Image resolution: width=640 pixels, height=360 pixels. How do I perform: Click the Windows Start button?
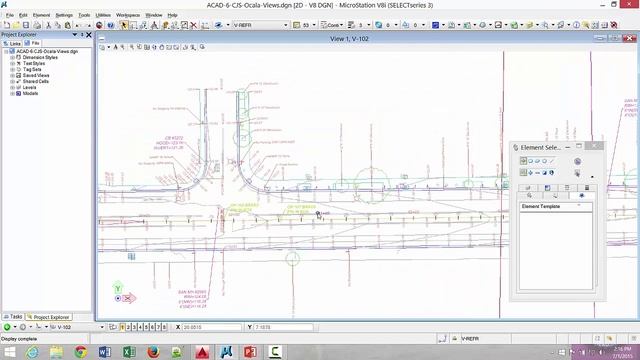tap(9, 352)
